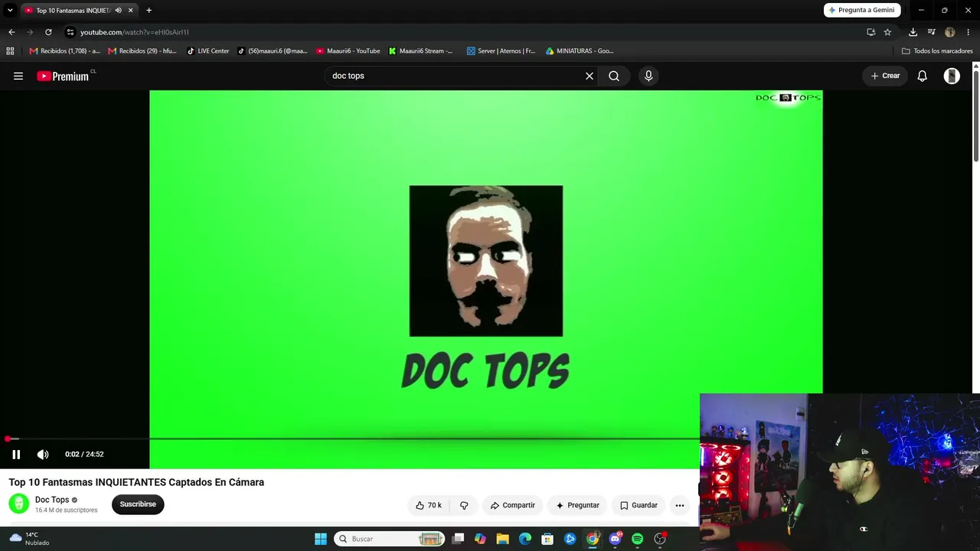Open the Chrome tab search dropdown
The height and width of the screenshot is (551, 980).
click(10, 10)
